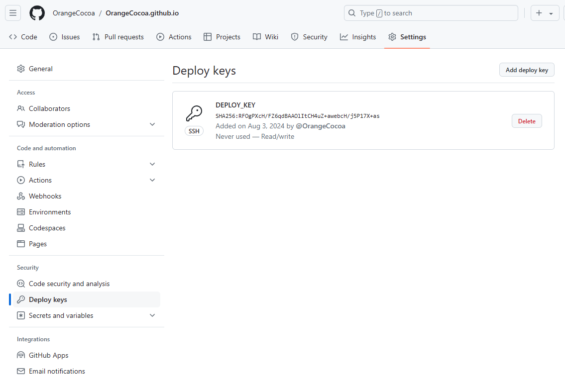Focus the Type to search field
The image size is (565, 392).
coord(431,13)
